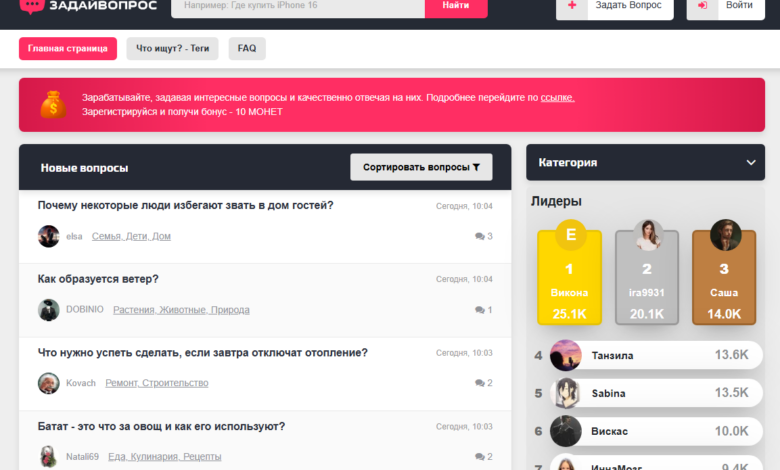780x470 pixels.
Task: Open question about the heating being turned off
Action: [x=202, y=353]
